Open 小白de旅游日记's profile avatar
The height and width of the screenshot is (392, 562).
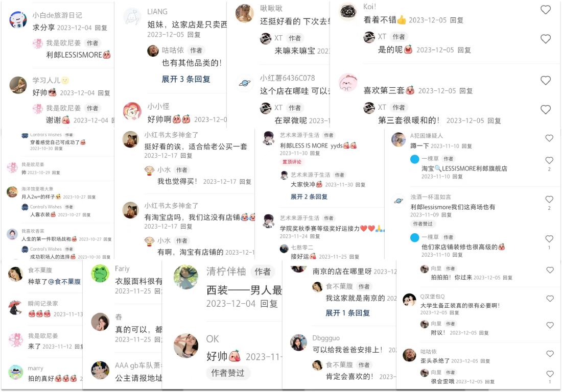18,20
